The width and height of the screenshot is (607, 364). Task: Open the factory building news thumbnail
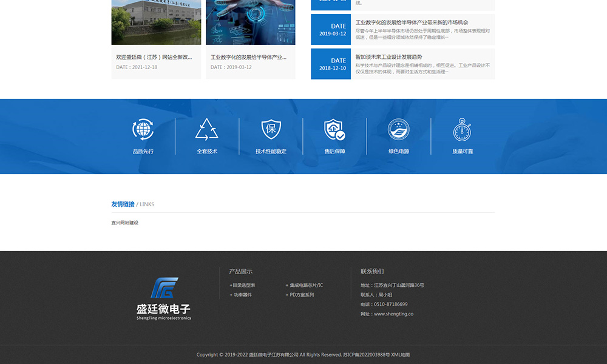point(156,22)
